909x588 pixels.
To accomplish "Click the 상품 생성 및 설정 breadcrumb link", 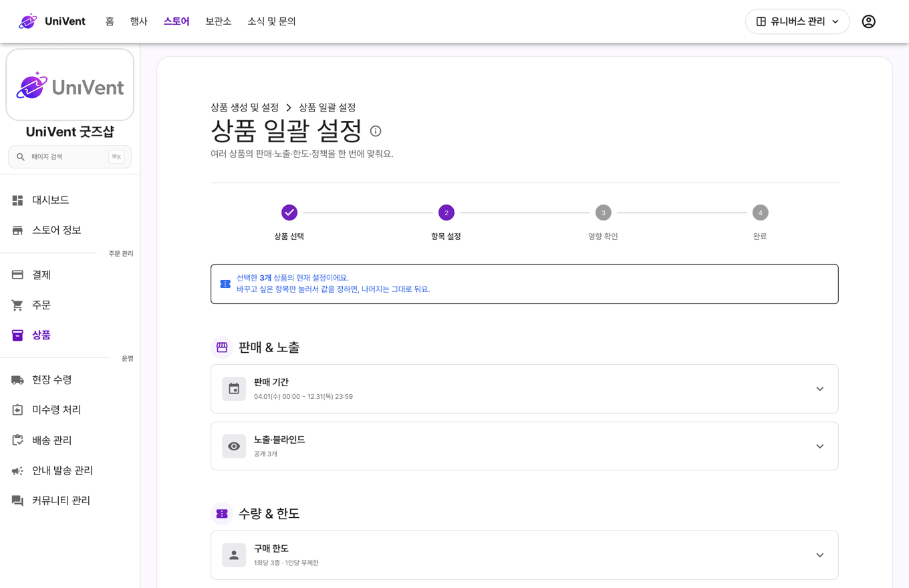I will [x=245, y=108].
